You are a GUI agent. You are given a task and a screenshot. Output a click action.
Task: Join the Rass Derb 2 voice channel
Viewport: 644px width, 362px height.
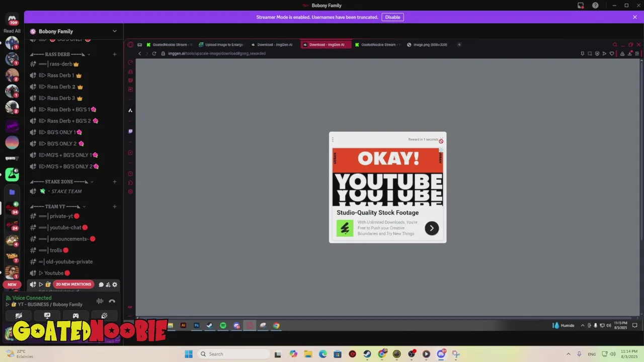(60, 86)
